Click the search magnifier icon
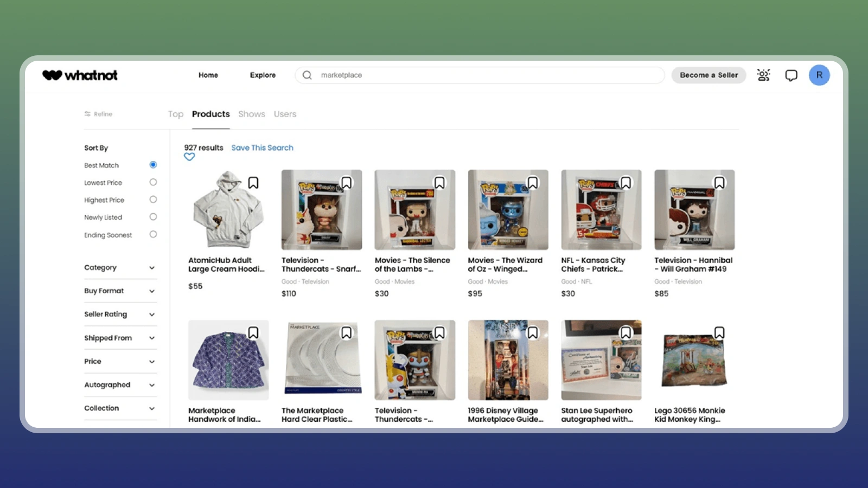 (x=307, y=75)
